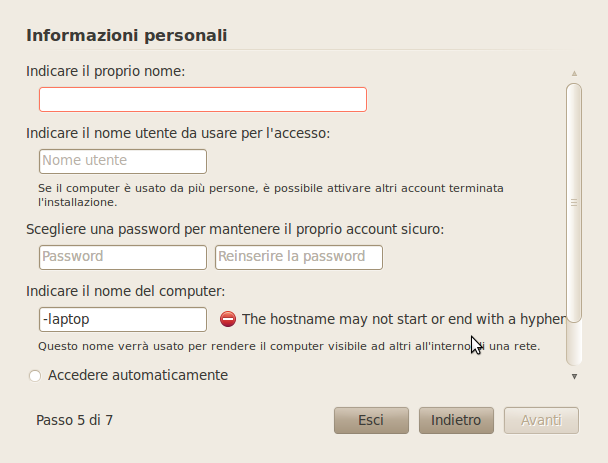Click the scrollbar up arrow

click(x=574, y=73)
